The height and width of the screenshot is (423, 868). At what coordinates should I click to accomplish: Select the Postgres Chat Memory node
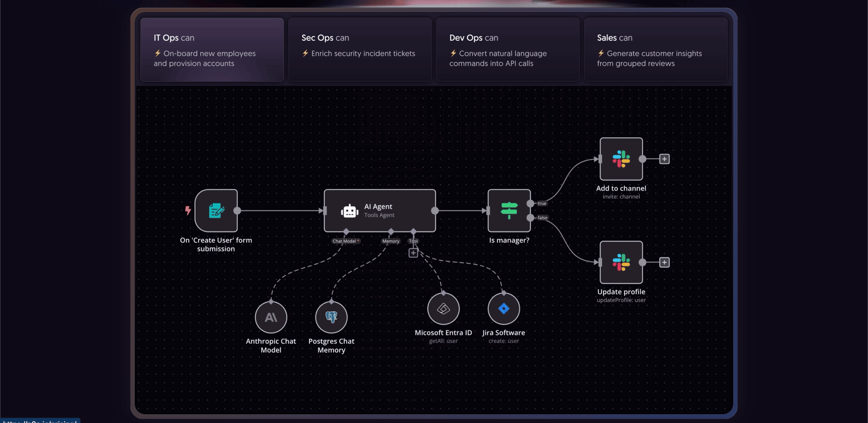point(331,317)
